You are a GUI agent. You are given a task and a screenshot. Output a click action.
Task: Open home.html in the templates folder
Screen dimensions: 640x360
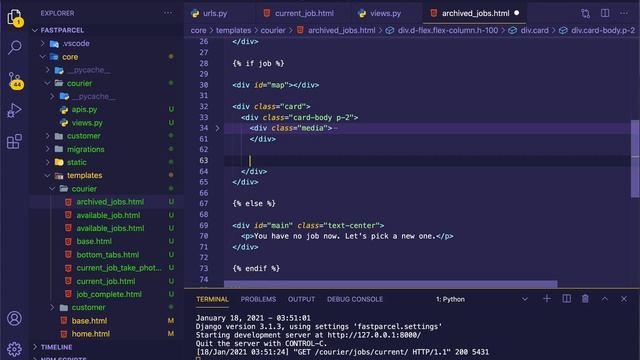(x=91, y=334)
